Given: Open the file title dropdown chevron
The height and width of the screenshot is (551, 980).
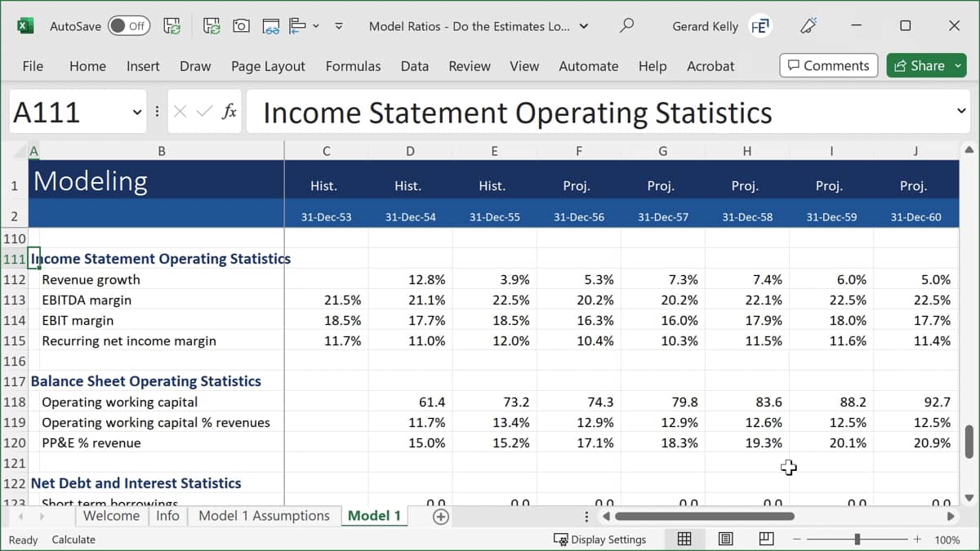Looking at the screenshot, I should coord(583,26).
